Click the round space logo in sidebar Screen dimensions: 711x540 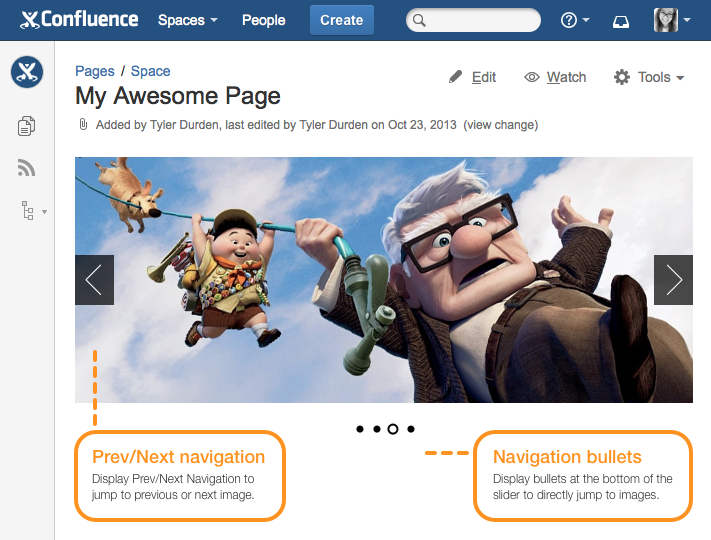[x=27, y=72]
